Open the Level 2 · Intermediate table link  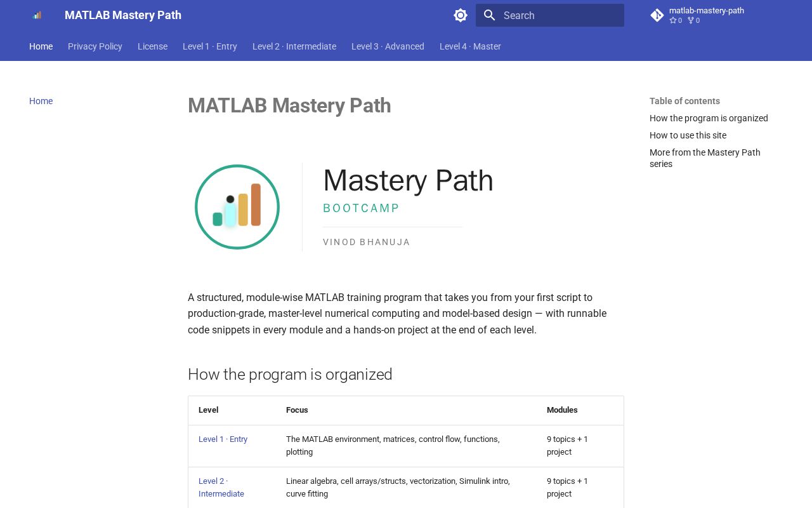221,487
